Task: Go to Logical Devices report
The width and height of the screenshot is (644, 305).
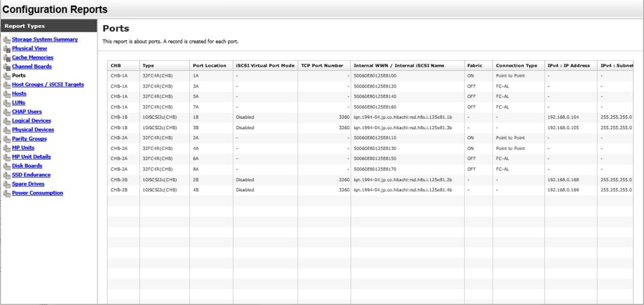Action: [x=32, y=121]
